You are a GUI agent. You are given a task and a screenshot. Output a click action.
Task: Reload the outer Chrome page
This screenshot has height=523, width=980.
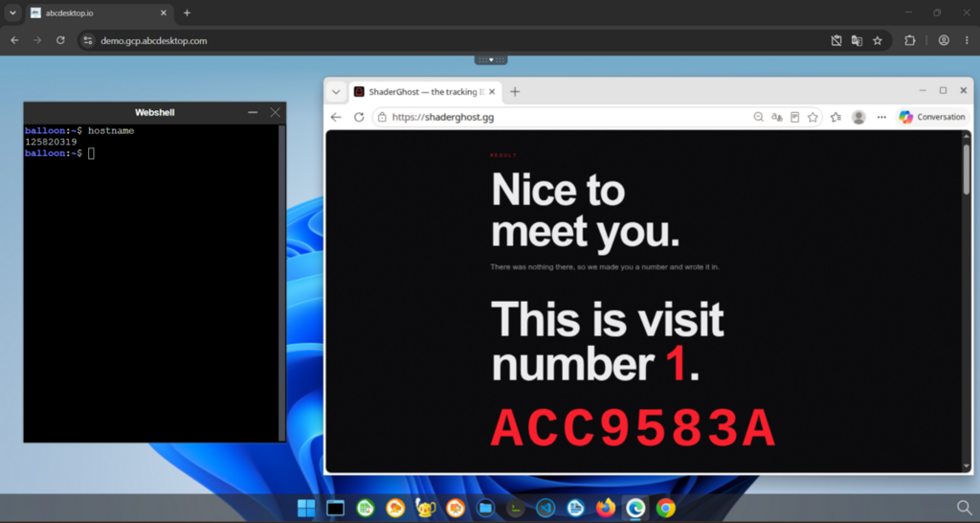(60, 40)
